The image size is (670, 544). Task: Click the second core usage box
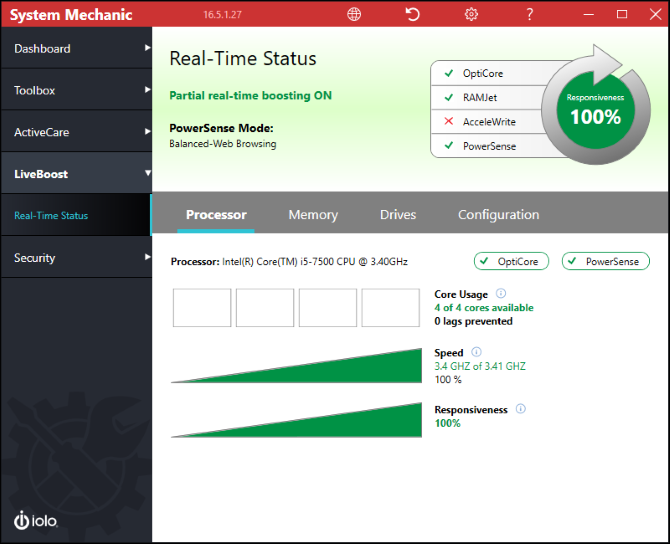[x=265, y=308]
